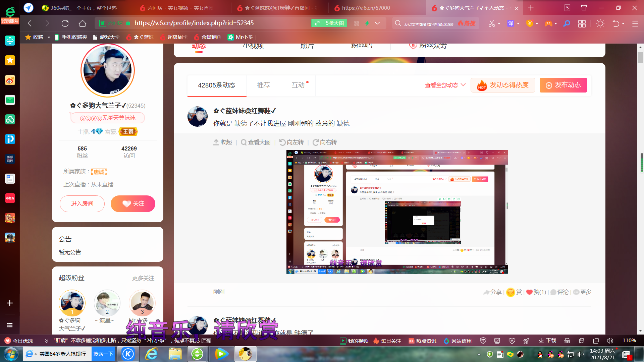Expand the 收藏 bookmarks dropdown arrow
Image resolution: width=644 pixels, height=362 pixels.
49,37
